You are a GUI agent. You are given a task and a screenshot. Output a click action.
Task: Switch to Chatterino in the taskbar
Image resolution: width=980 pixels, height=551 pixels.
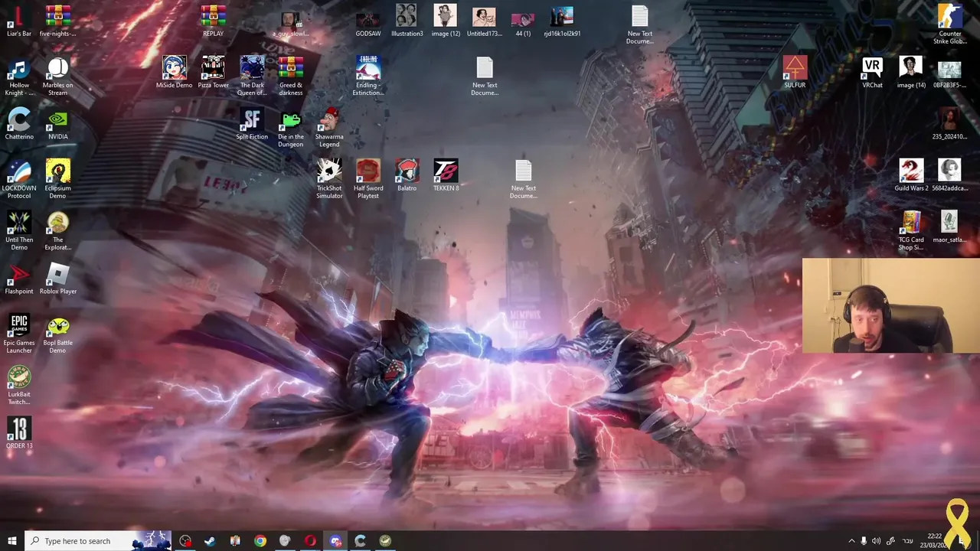[x=360, y=541]
